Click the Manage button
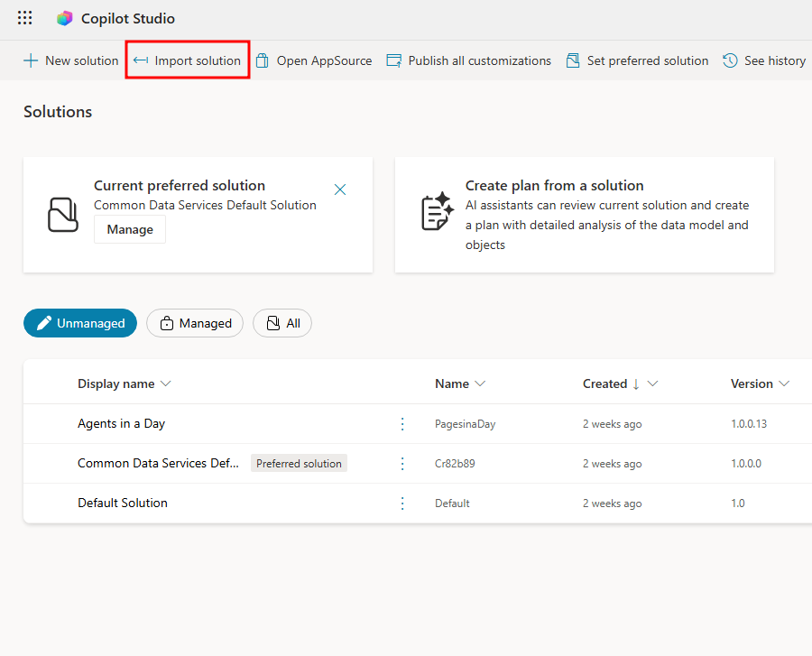This screenshot has width=812, height=656. tap(130, 229)
